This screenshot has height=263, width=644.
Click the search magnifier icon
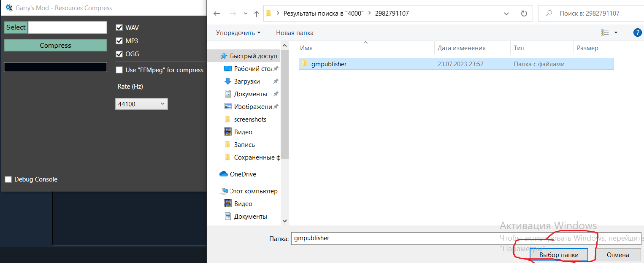point(549,14)
